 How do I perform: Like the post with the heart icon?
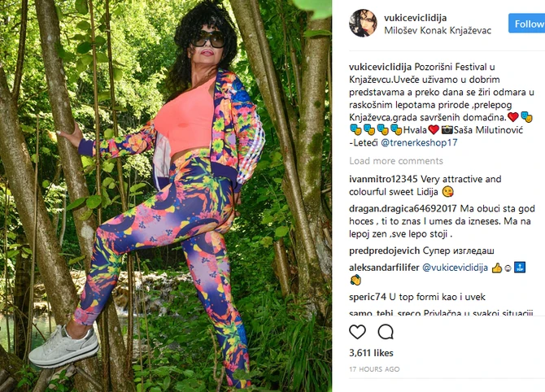[x=357, y=332]
